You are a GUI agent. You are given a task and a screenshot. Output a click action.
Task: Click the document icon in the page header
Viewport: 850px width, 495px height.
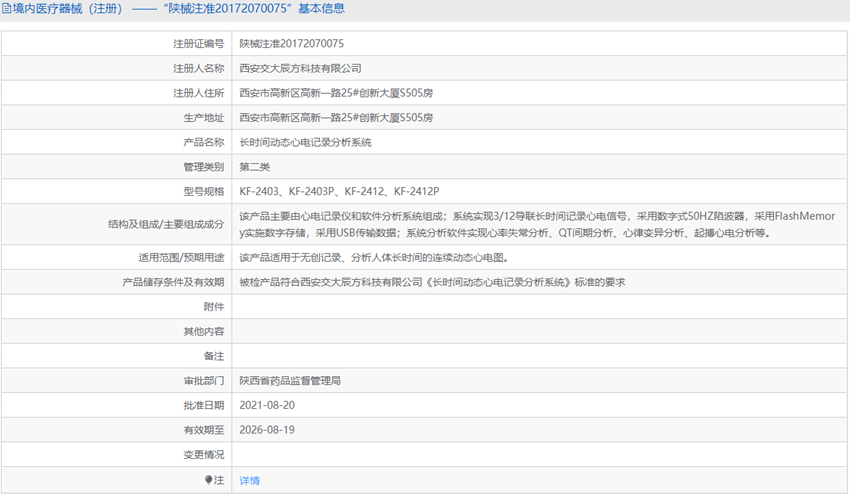7,9
